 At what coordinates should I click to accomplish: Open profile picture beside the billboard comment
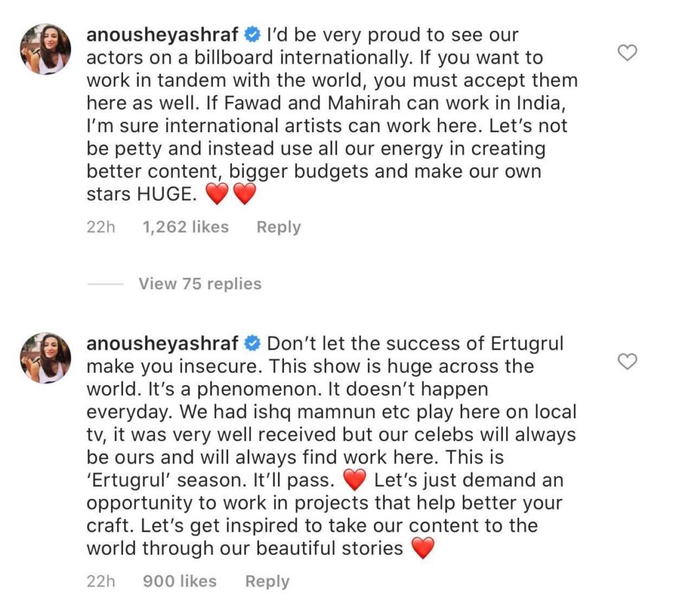[46, 50]
